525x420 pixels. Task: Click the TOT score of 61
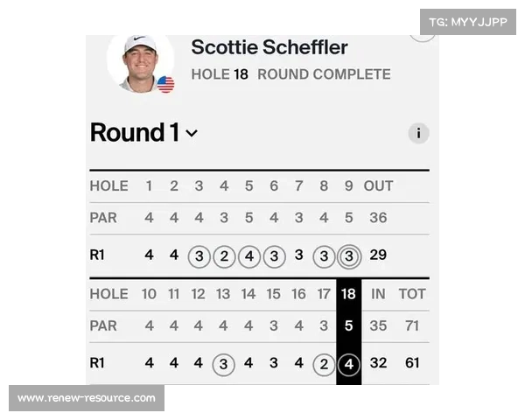tap(412, 363)
